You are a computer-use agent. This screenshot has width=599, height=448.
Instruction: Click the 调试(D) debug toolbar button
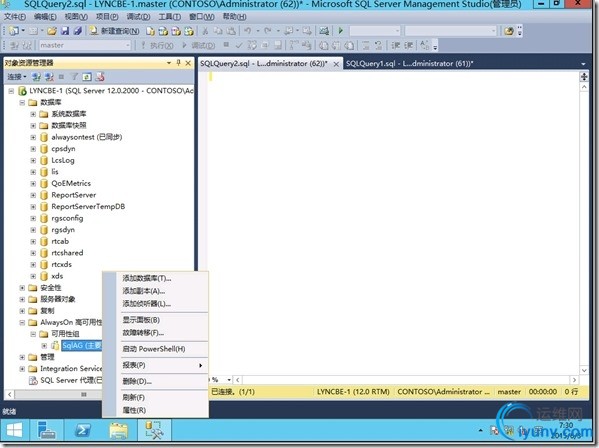tap(199, 45)
